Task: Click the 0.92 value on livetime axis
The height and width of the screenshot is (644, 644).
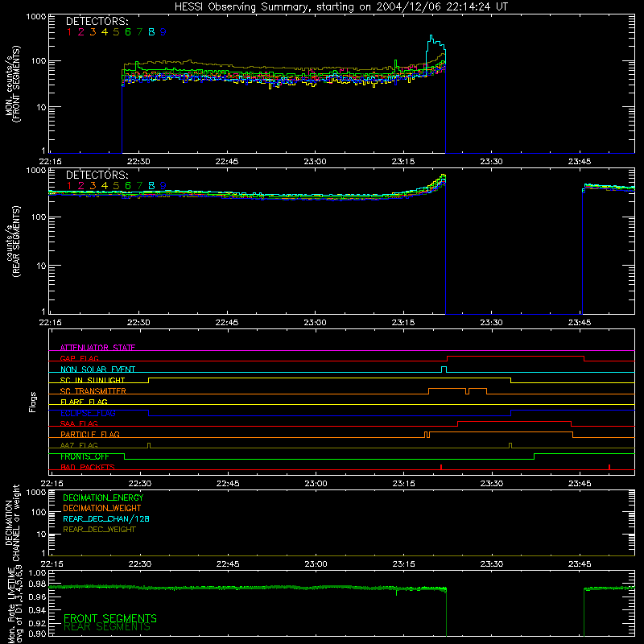Action: pyautogui.click(x=37, y=622)
